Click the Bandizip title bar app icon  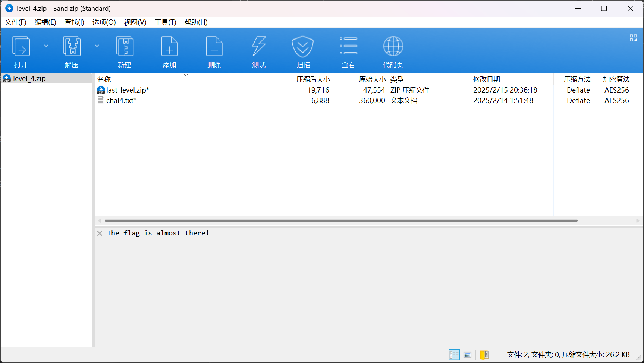(9, 8)
